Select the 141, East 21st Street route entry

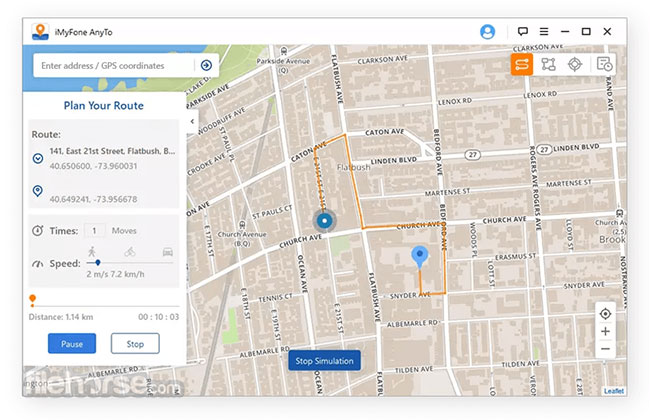click(112, 151)
